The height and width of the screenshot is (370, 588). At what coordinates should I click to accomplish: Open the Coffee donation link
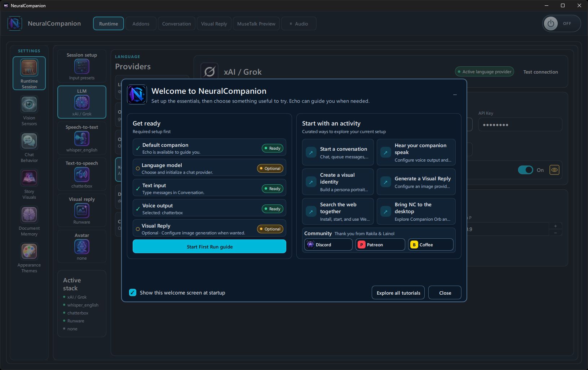pos(430,245)
